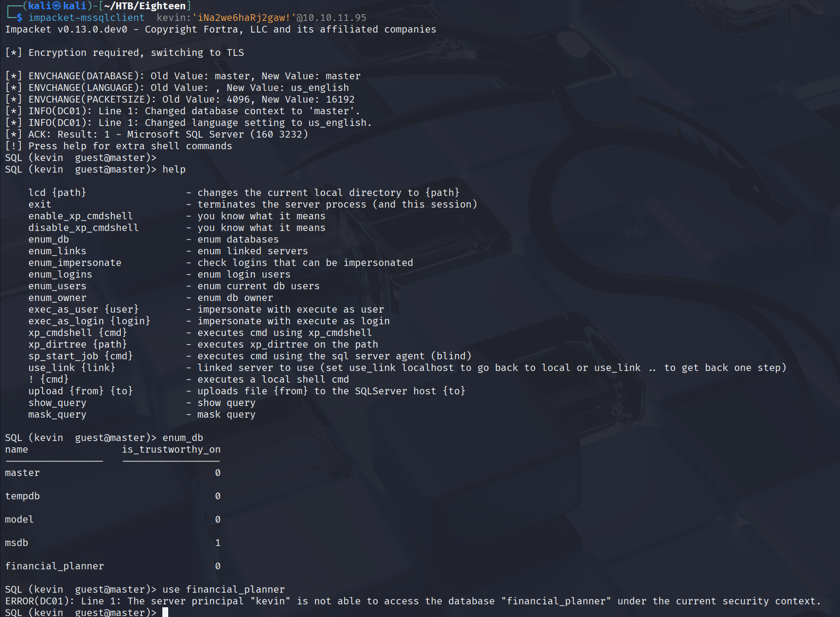This screenshot has height=617, width=840.
Task: Click the ~/HTB/Eighteen path in prompt
Action: [144, 6]
